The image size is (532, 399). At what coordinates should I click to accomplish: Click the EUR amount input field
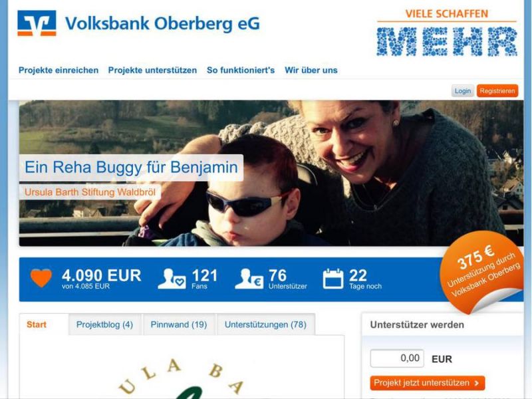[x=397, y=358]
